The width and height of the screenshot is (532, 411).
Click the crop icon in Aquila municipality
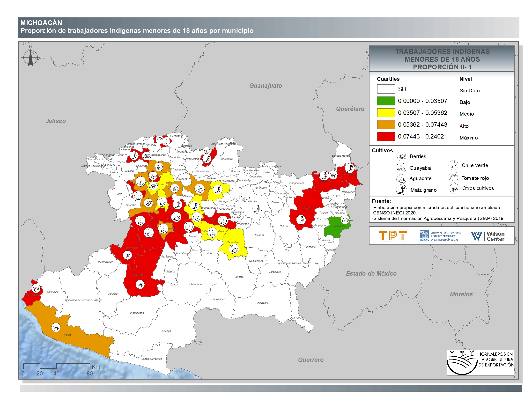[56, 328]
